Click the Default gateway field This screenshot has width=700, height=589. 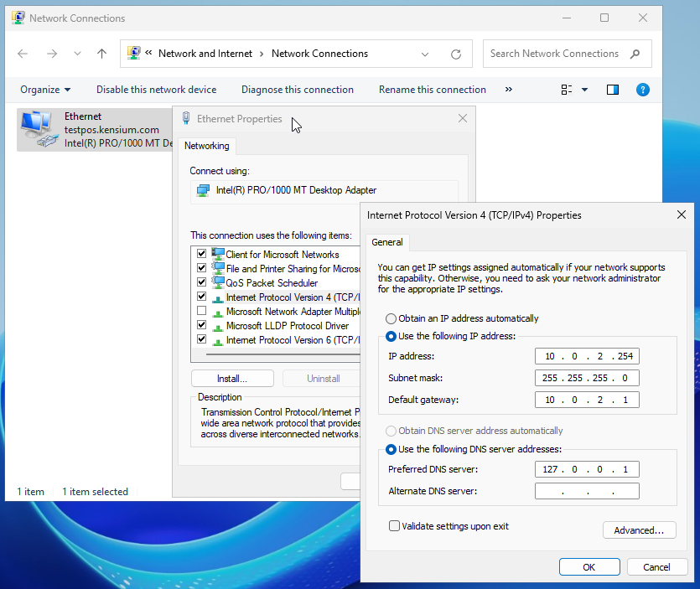coord(587,400)
